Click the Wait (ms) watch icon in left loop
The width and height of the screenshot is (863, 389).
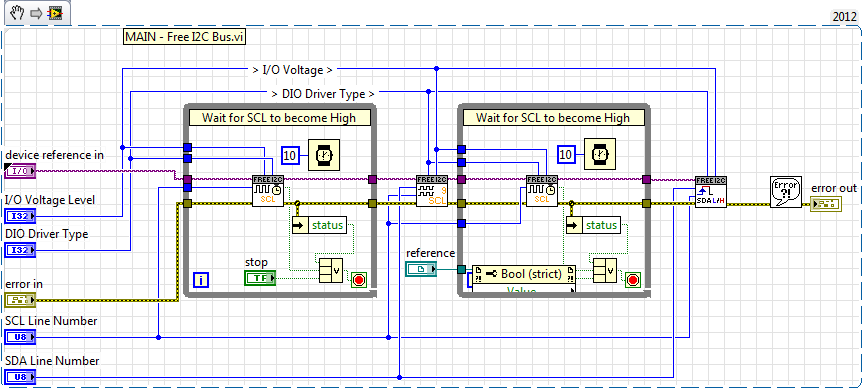(x=324, y=155)
